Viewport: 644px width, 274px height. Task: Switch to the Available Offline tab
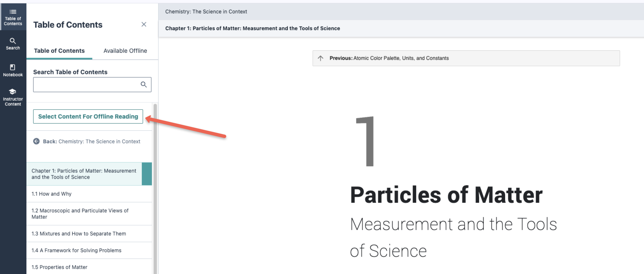click(125, 51)
